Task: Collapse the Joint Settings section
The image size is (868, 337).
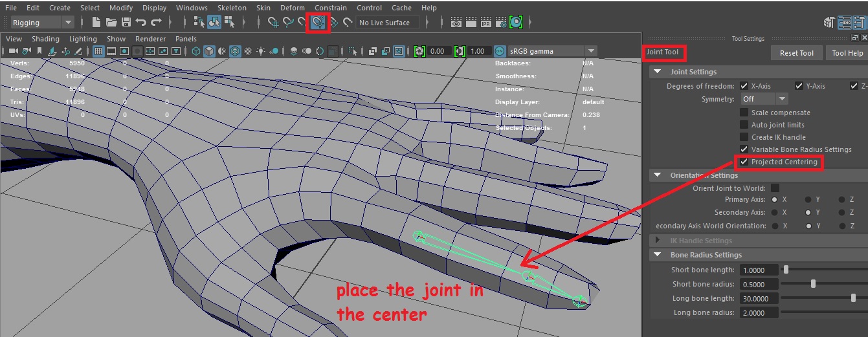Action: tap(658, 72)
